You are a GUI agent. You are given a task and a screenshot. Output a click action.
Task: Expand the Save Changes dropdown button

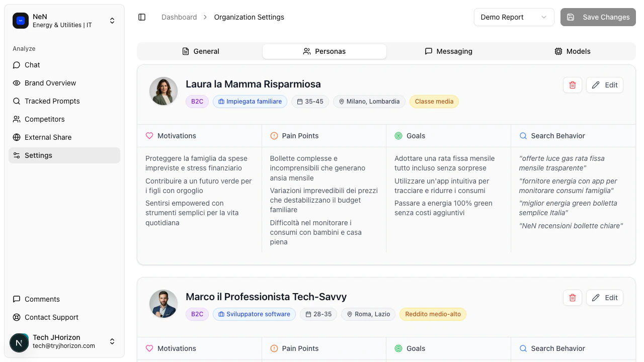pos(598,17)
